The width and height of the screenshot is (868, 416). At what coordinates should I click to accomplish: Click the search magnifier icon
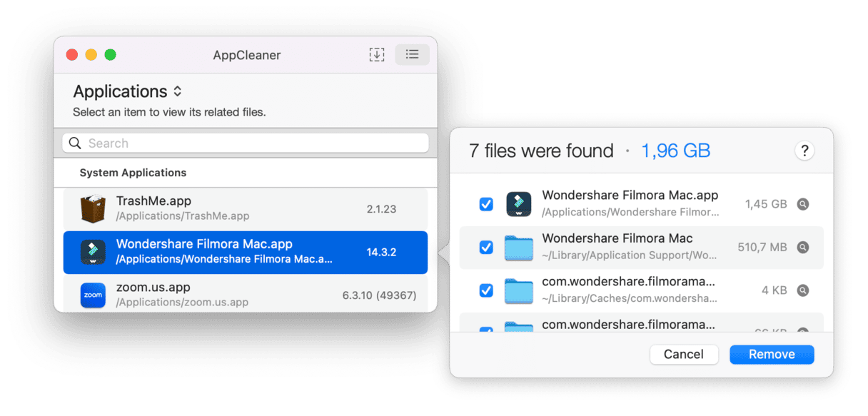(x=75, y=143)
